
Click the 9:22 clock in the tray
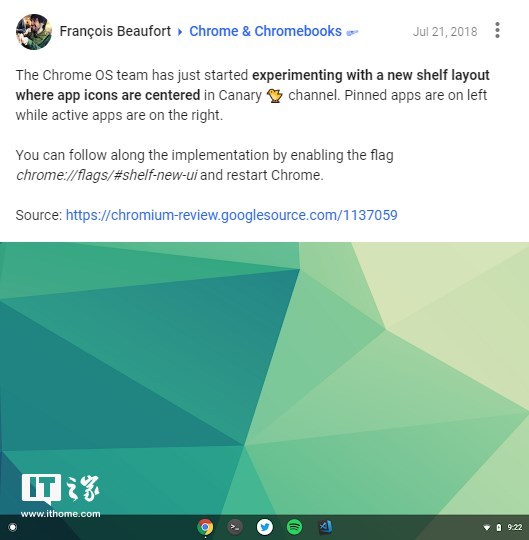tap(515, 527)
